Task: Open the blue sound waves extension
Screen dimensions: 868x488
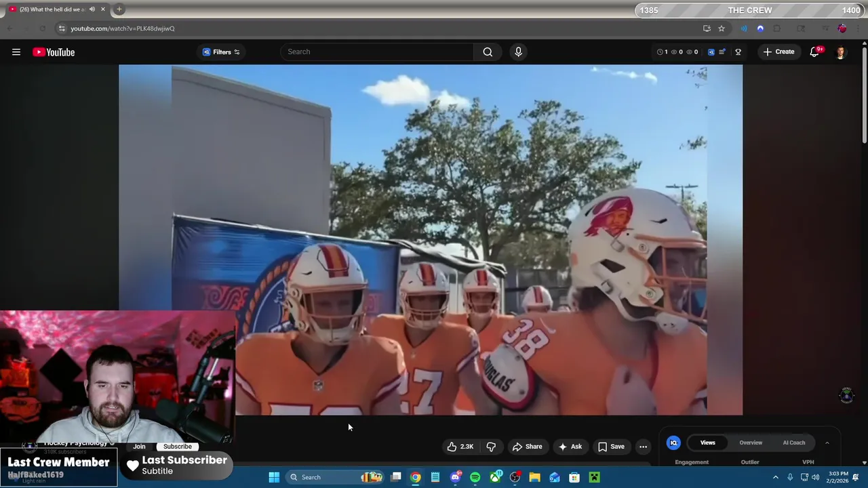Action: click(x=744, y=28)
